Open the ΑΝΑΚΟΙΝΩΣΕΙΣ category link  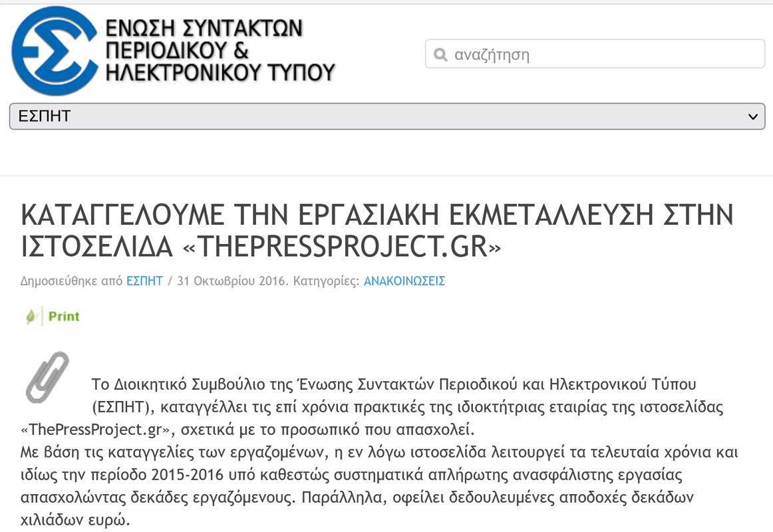coord(404,281)
